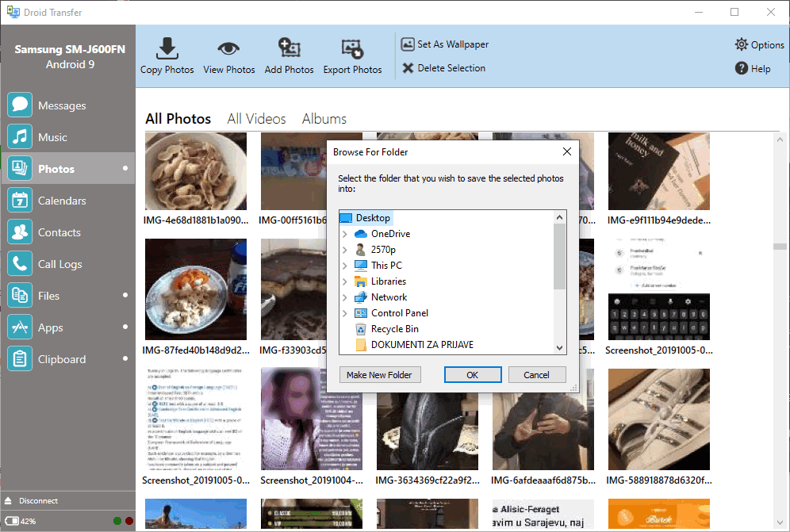The width and height of the screenshot is (790, 532).
Task: Open Clipboard section label in sidebar
Action: point(62,359)
